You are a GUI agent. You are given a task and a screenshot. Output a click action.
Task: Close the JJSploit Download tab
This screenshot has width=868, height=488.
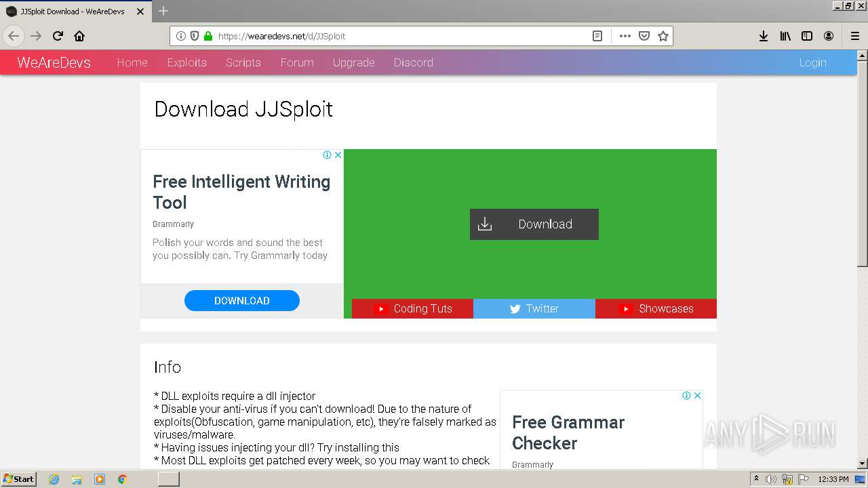[x=140, y=12]
